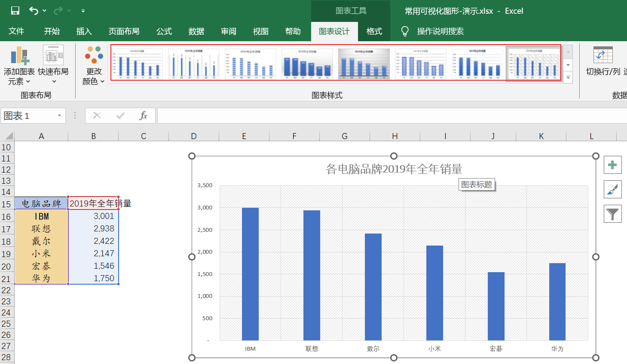Open chart styles paintbrush button
This screenshot has width=627, height=364.
612,189
